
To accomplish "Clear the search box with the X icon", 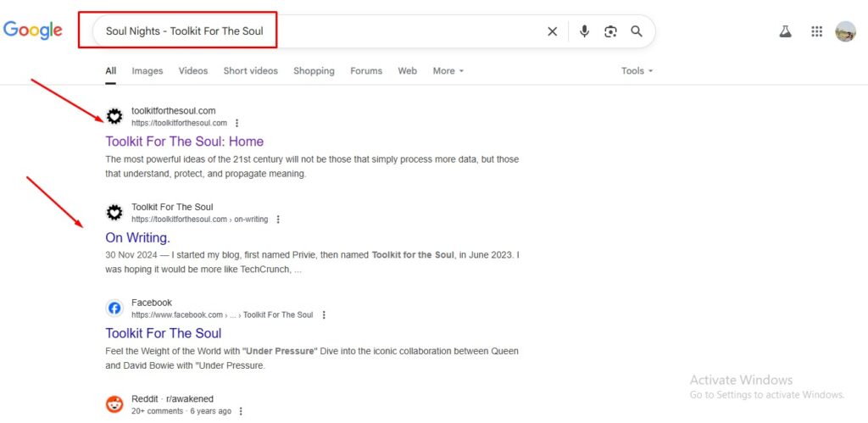I will point(552,31).
